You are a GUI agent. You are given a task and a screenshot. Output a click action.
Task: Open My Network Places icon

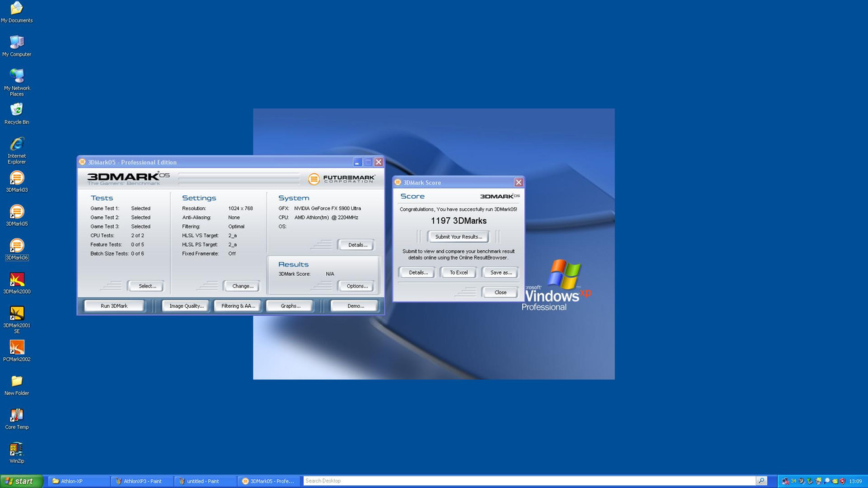click(16, 82)
